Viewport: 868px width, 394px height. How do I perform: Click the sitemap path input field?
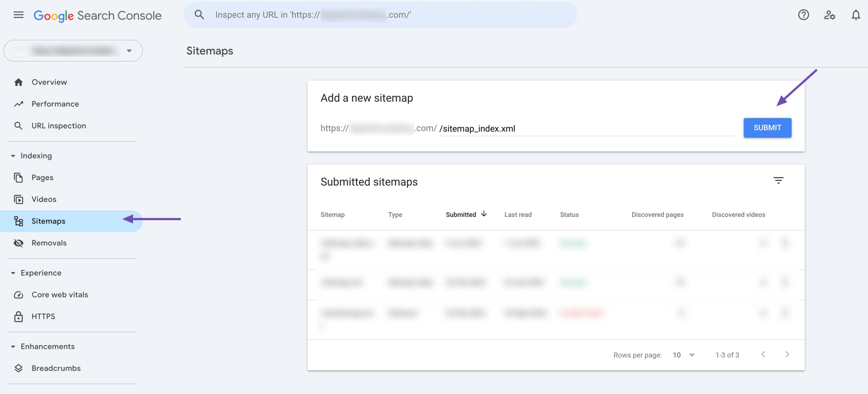pos(576,128)
